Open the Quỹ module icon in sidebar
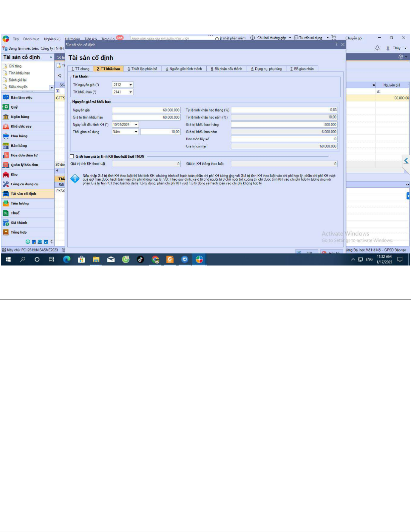 (x=6, y=107)
